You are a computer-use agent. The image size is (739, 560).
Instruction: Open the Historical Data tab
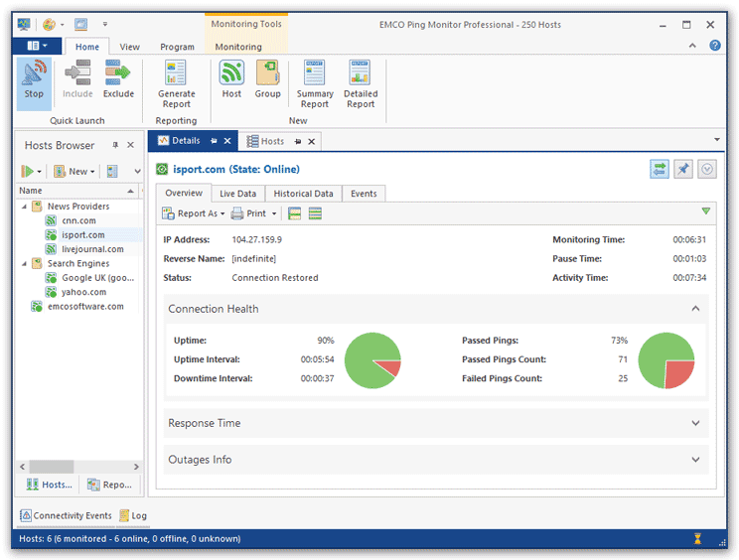click(x=303, y=194)
